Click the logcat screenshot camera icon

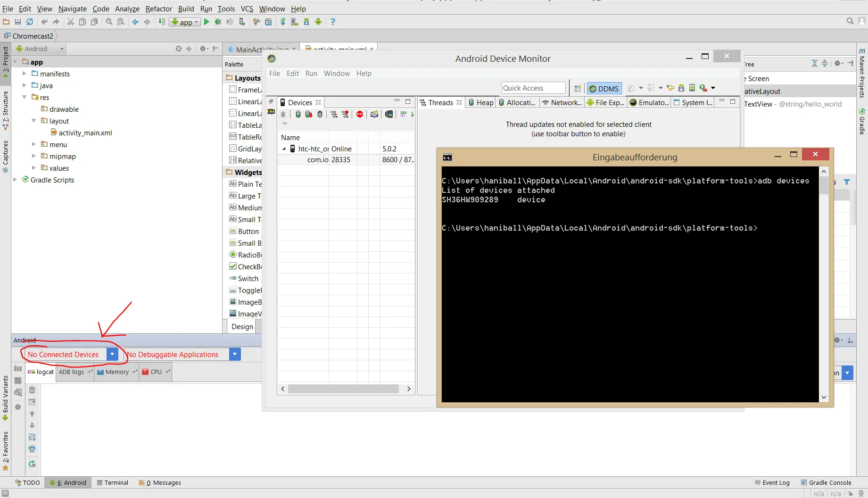[18, 368]
